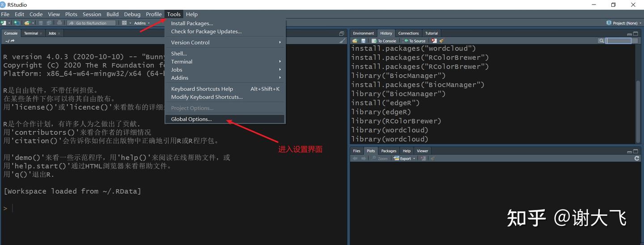Click the clear console broom icon
The width and height of the screenshot is (644, 245).
tap(343, 41)
